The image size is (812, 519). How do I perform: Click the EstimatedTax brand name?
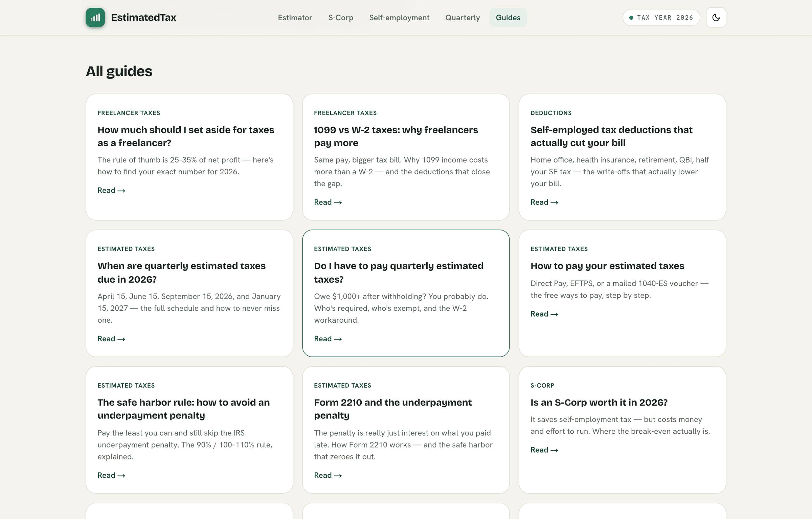coord(143,18)
